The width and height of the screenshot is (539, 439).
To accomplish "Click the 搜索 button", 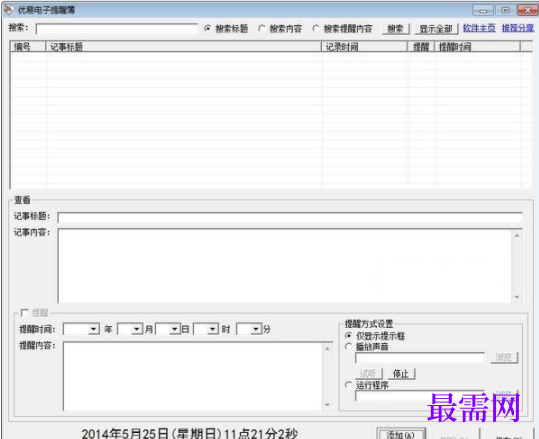I will pos(396,29).
